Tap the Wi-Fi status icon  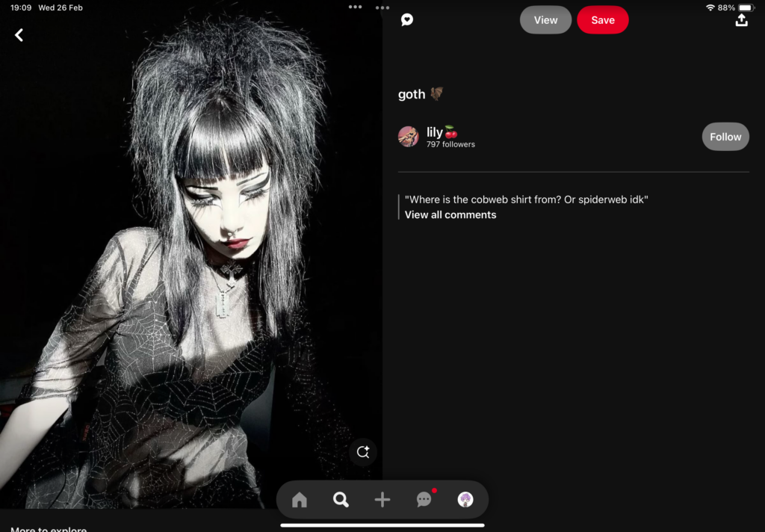710,7
